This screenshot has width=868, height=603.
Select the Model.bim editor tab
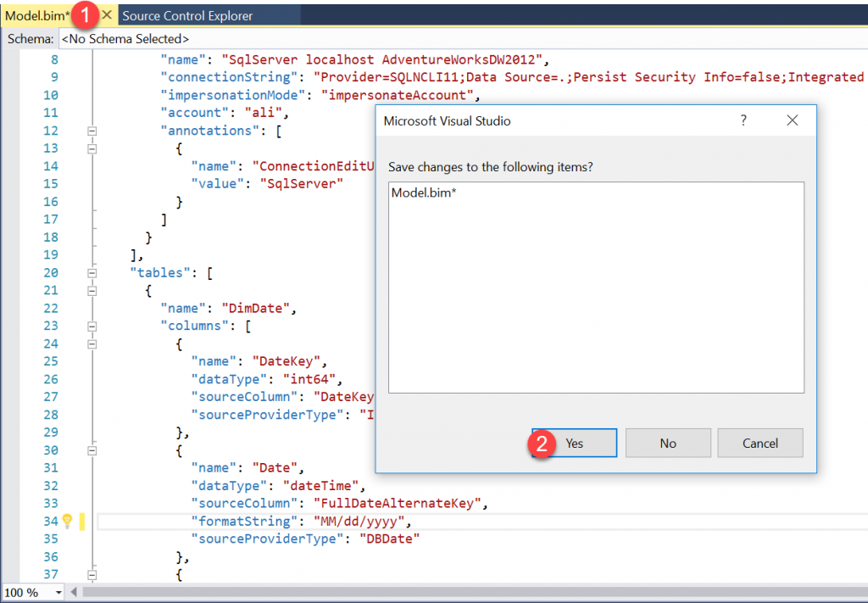pos(37,15)
